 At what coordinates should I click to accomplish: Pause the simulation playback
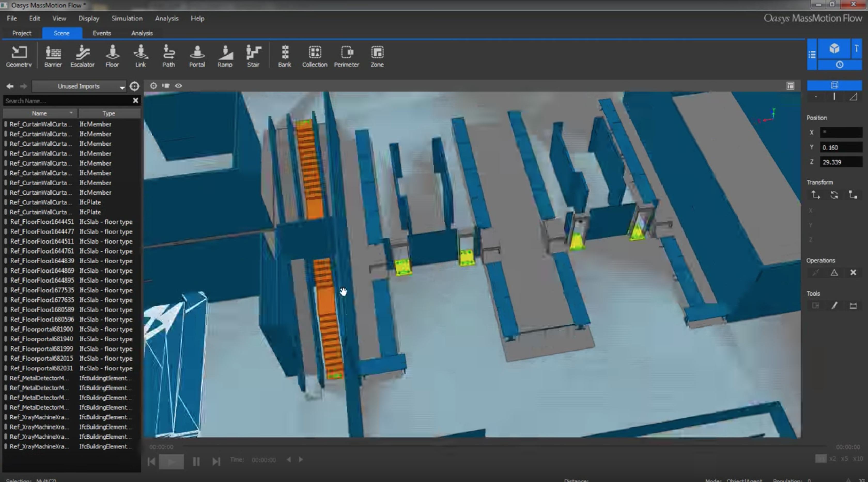[196, 461]
